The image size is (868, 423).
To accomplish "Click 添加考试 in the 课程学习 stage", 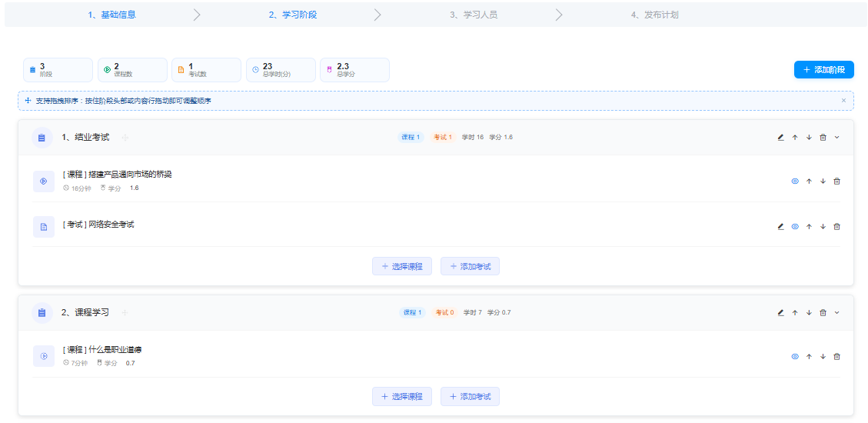I will (x=470, y=396).
